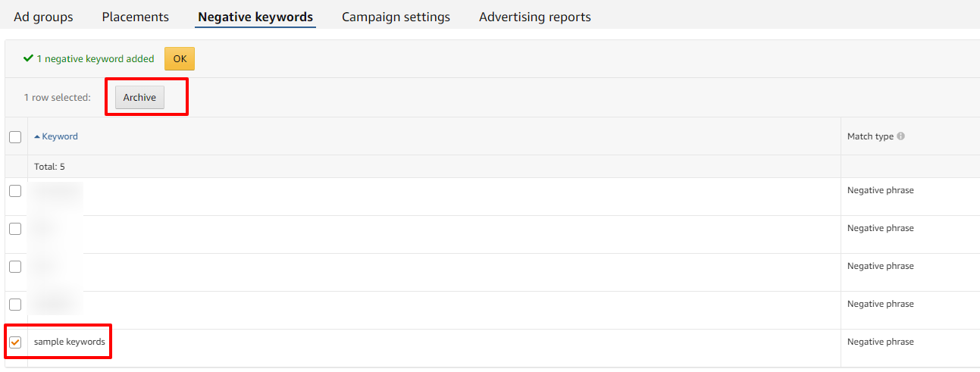Click Negative phrase in the sample keywords row
The image size is (980, 372).
coord(880,342)
